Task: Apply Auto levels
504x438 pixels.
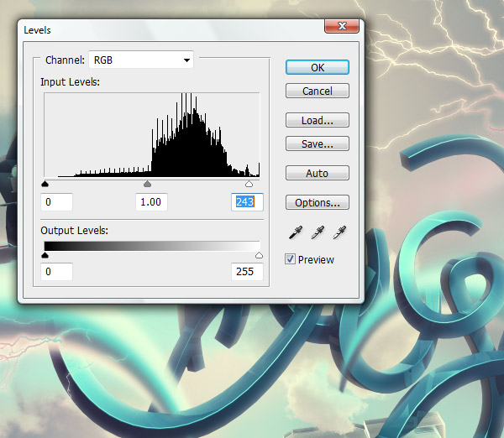Action: tap(318, 174)
